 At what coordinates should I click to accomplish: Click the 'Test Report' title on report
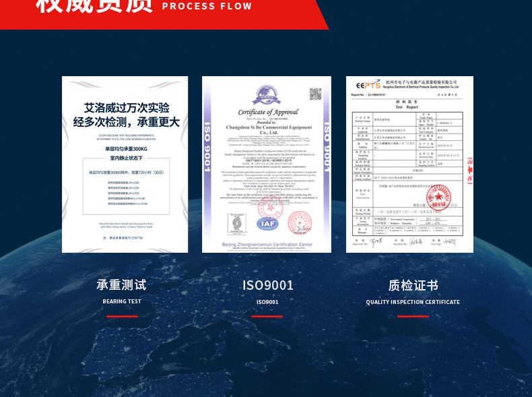coord(407,107)
